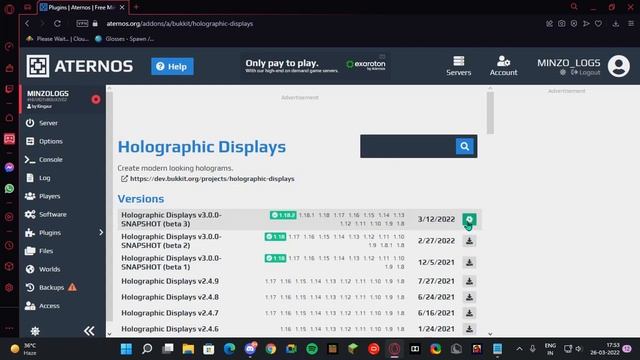Open Messenger in the browser sidebar

[9, 167]
